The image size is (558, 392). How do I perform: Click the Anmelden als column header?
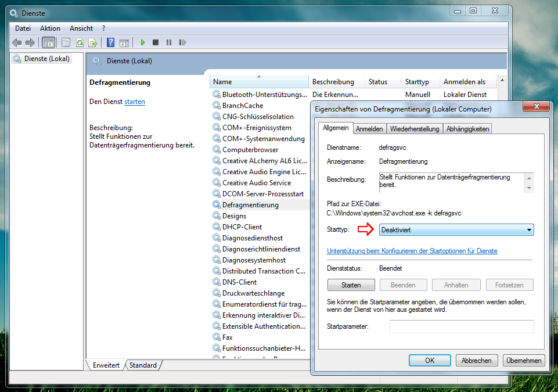coord(468,81)
